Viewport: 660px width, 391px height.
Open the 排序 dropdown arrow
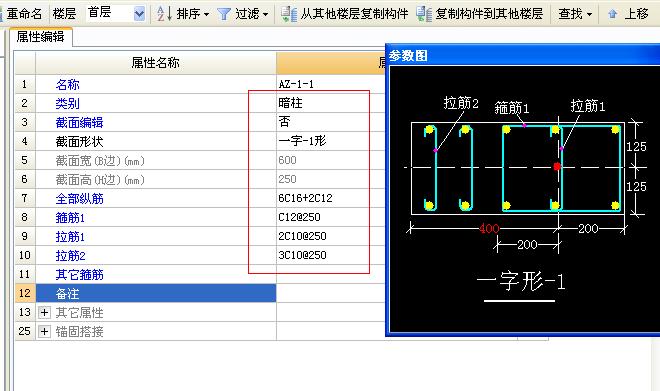click(206, 14)
